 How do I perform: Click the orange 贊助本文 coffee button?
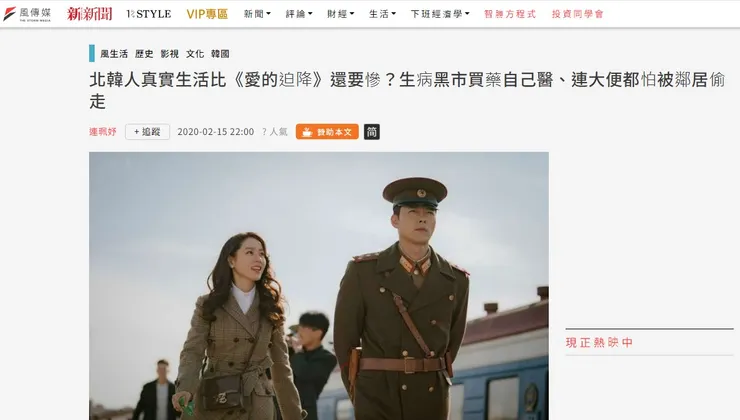tap(327, 132)
